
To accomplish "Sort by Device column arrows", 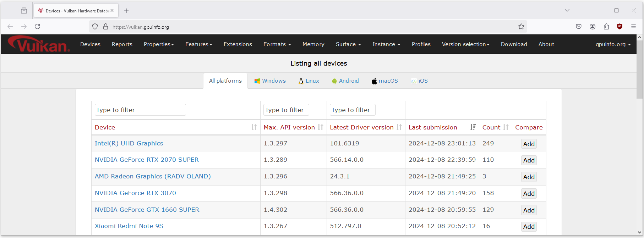I will click(254, 127).
